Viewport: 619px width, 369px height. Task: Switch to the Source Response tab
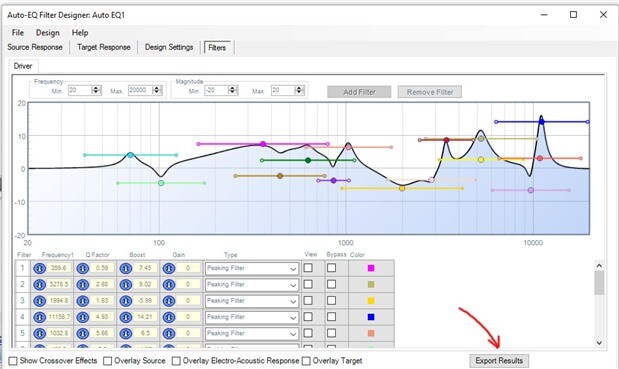click(x=35, y=47)
